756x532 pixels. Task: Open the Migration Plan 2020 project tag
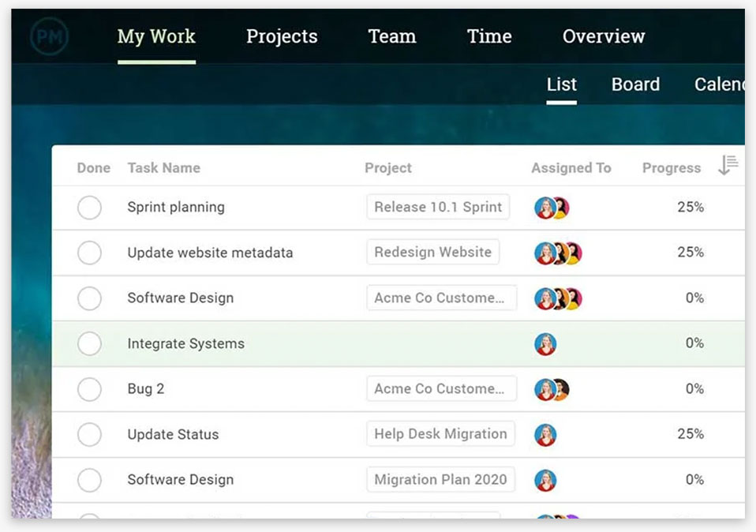[x=440, y=479]
